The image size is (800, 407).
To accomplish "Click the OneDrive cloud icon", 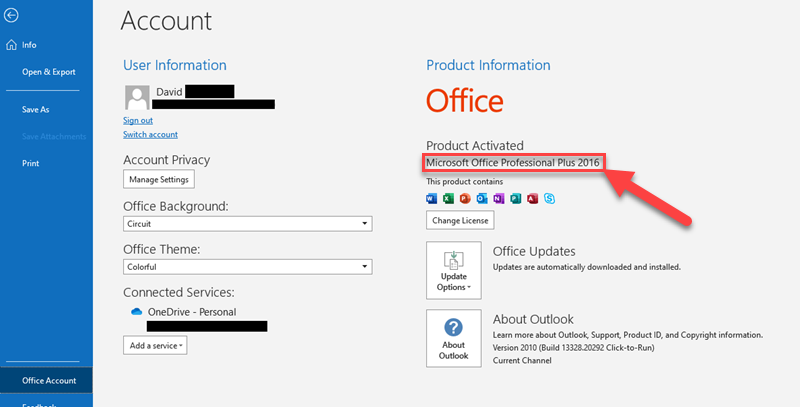I will pos(136,312).
